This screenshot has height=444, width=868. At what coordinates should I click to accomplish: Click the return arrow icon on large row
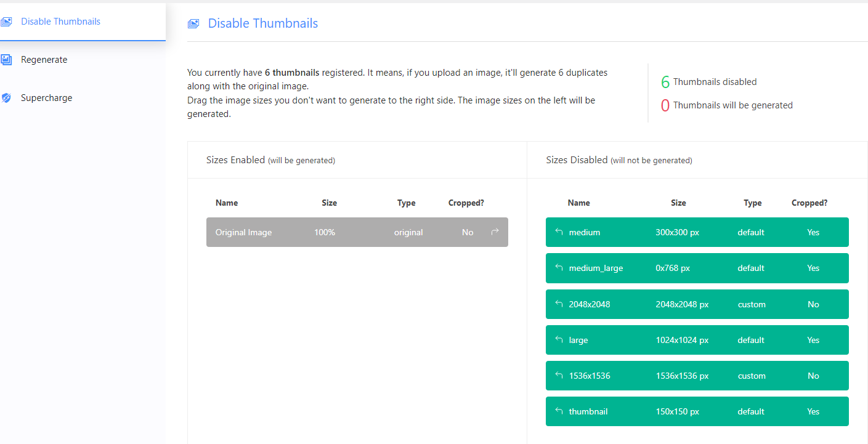click(x=559, y=340)
